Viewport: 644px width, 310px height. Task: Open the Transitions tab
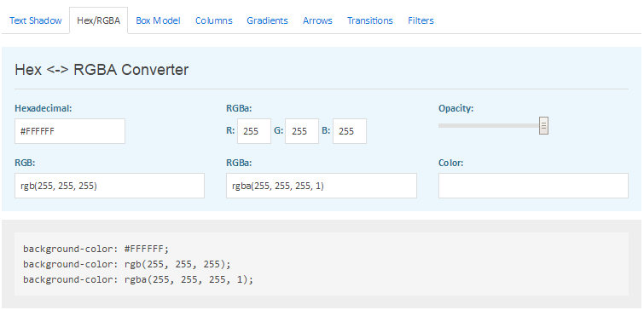370,20
